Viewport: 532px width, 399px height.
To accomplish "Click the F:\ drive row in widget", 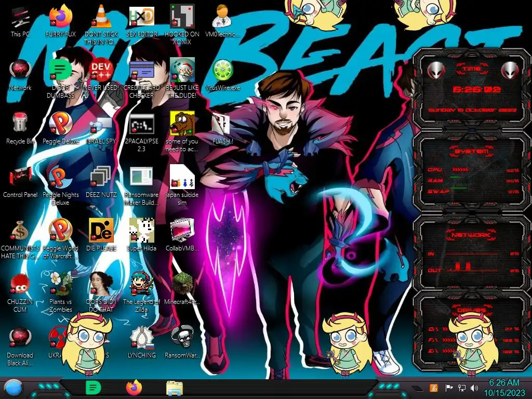I will tap(473, 340).
